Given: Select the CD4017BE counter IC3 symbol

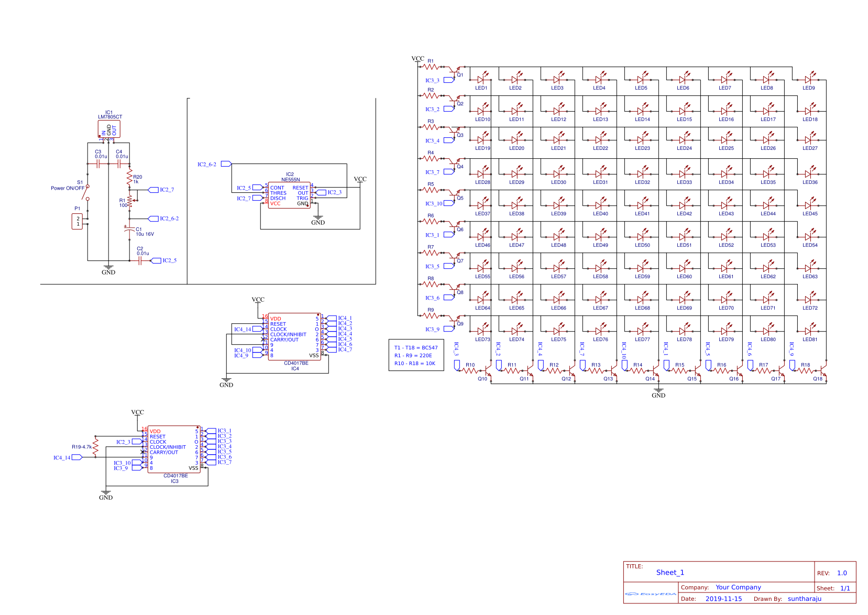Looking at the screenshot, I should (173, 448).
